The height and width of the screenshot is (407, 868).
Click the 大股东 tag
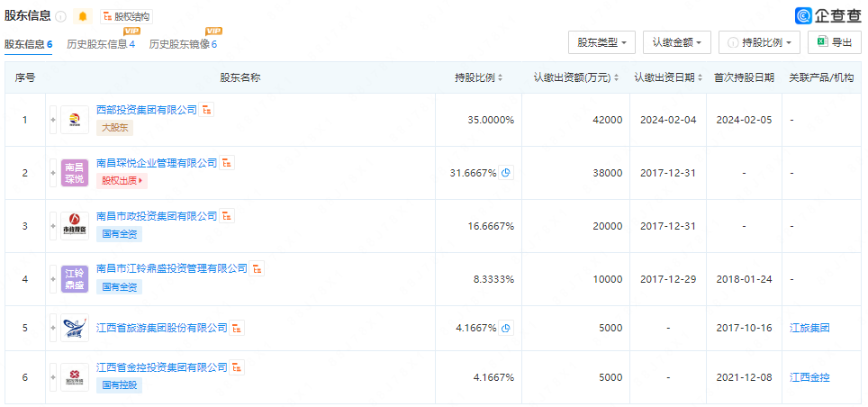(x=114, y=128)
